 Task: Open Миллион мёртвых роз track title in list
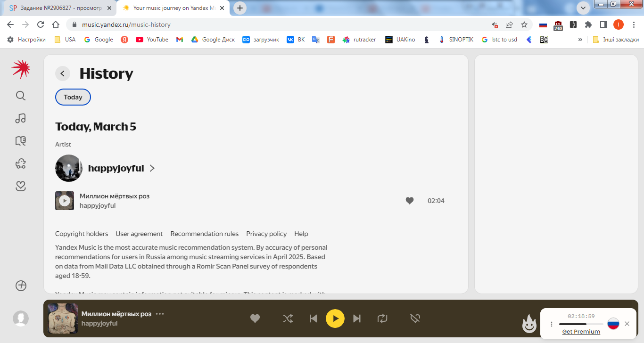click(x=115, y=196)
